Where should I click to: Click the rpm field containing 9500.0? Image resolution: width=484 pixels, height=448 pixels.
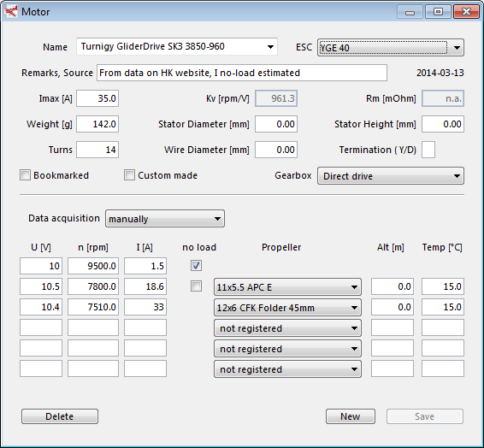(x=93, y=266)
